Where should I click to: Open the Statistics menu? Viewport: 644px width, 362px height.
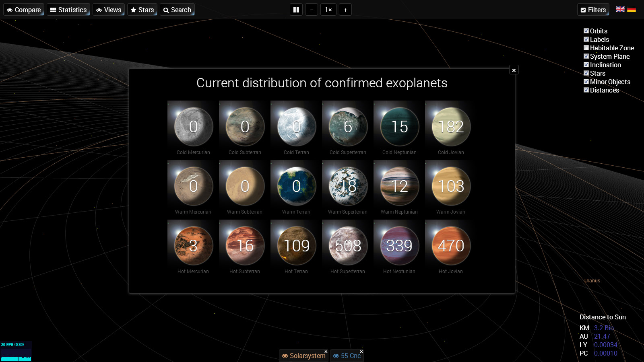point(68,10)
